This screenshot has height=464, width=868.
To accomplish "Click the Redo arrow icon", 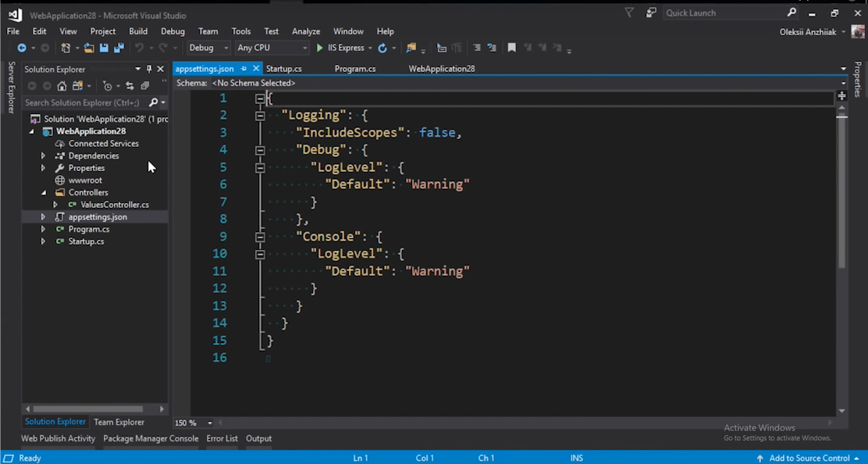I will [x=162, y=48].
